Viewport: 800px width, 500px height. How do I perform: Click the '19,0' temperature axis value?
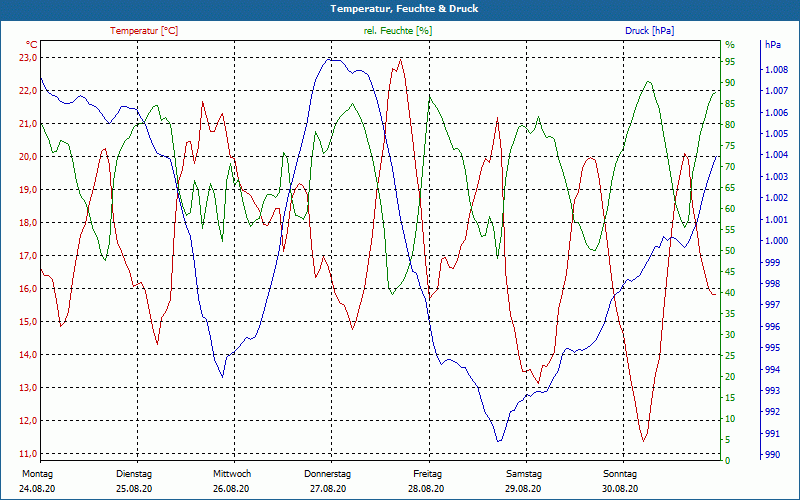click(29, 190)
